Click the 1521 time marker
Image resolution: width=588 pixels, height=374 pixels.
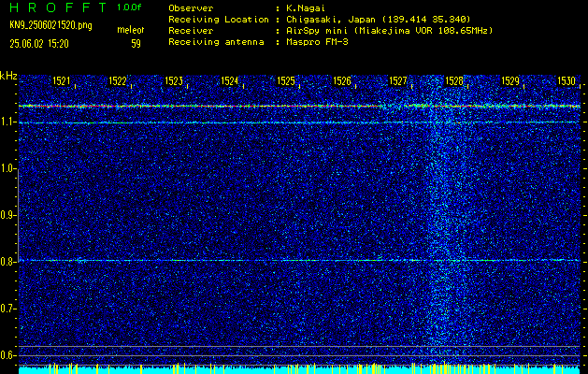point(62,80)
